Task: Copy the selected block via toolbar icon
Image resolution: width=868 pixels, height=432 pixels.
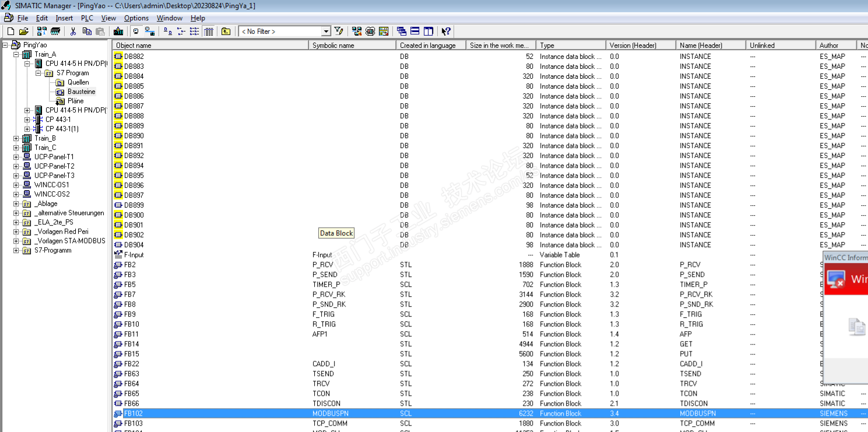Action: [87, 31]
